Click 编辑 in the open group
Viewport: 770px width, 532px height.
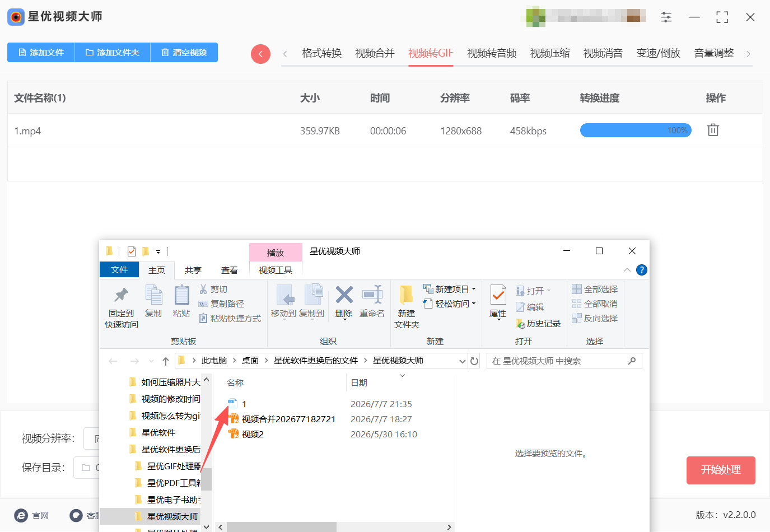530,307
